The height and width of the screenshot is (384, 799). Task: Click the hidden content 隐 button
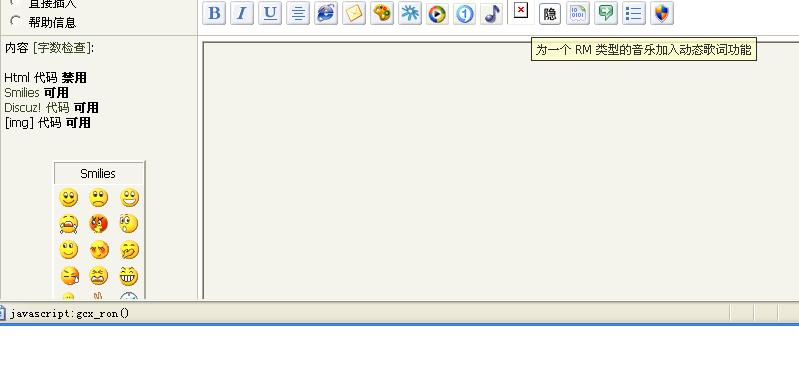point(550,14)
